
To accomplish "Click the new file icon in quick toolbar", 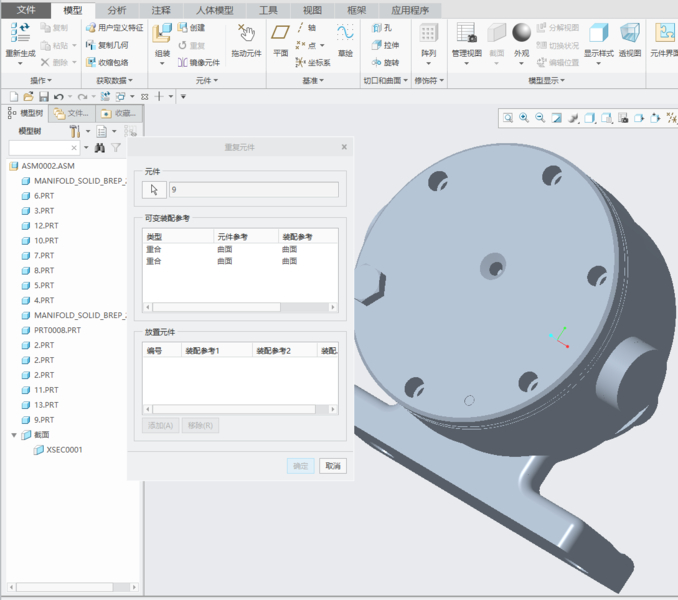I will pos(14,96).
